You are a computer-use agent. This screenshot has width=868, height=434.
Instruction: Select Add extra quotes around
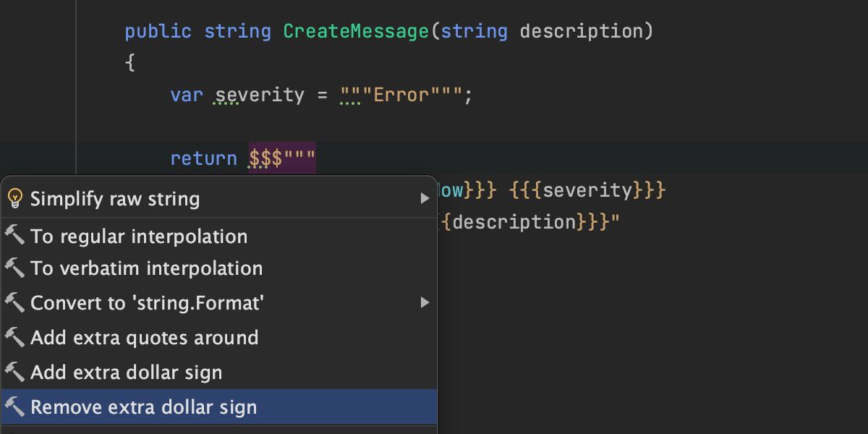[144, 338]
